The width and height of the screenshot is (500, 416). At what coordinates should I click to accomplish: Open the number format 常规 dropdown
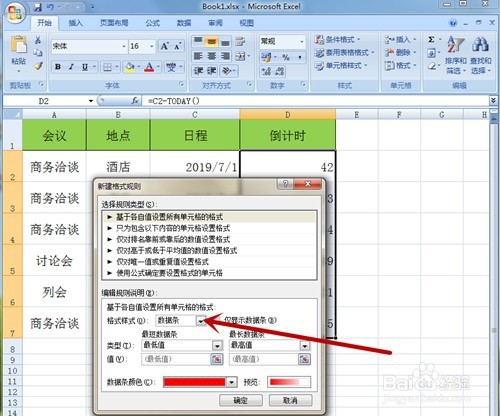pos(302,42)
